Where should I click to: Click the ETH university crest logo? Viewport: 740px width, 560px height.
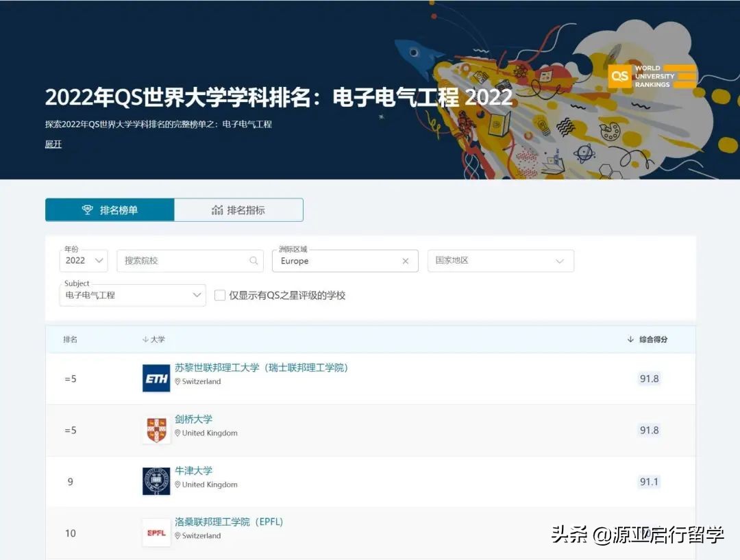(156, 378)
